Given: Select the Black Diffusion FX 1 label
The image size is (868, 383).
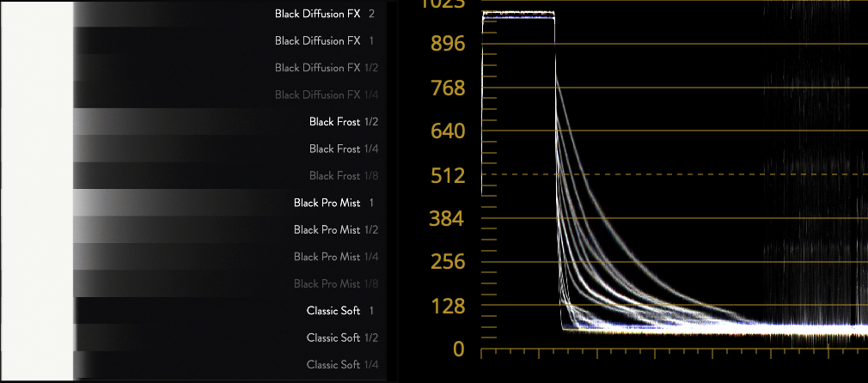Looking at the screenshot, I should coord(325,41).
